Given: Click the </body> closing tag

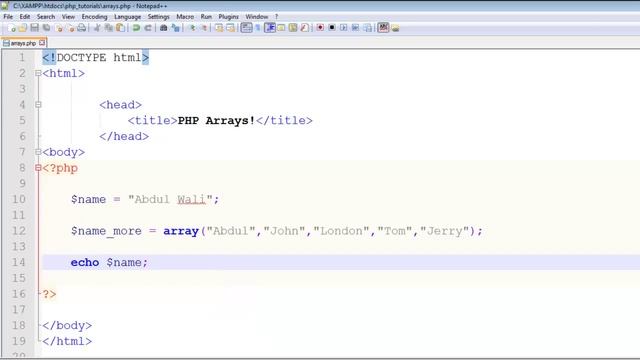Looking at the screenshot, I should 67,326.
